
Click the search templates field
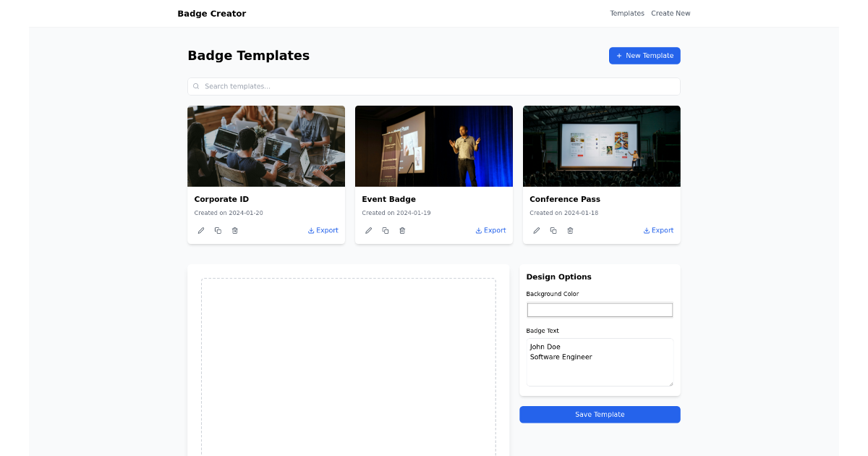pyautogui.click(x=434, y=86)
